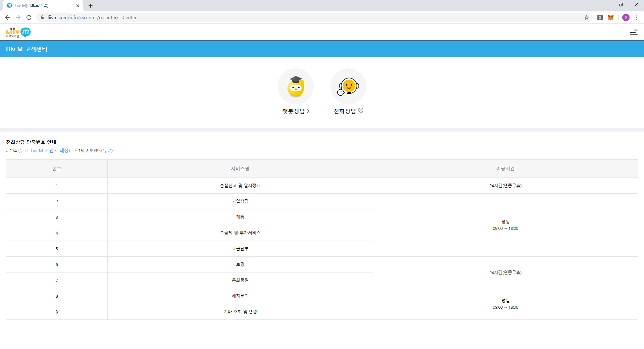Click the 통화품질 cell
Screen dimensions: 644x349
click(240, 280)
